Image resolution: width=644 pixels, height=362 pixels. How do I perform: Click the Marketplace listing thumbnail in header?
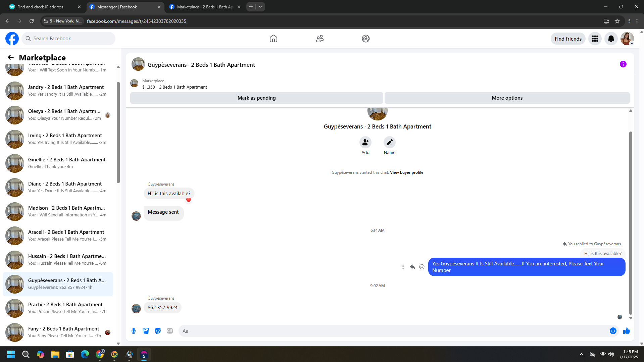[134, 83]
